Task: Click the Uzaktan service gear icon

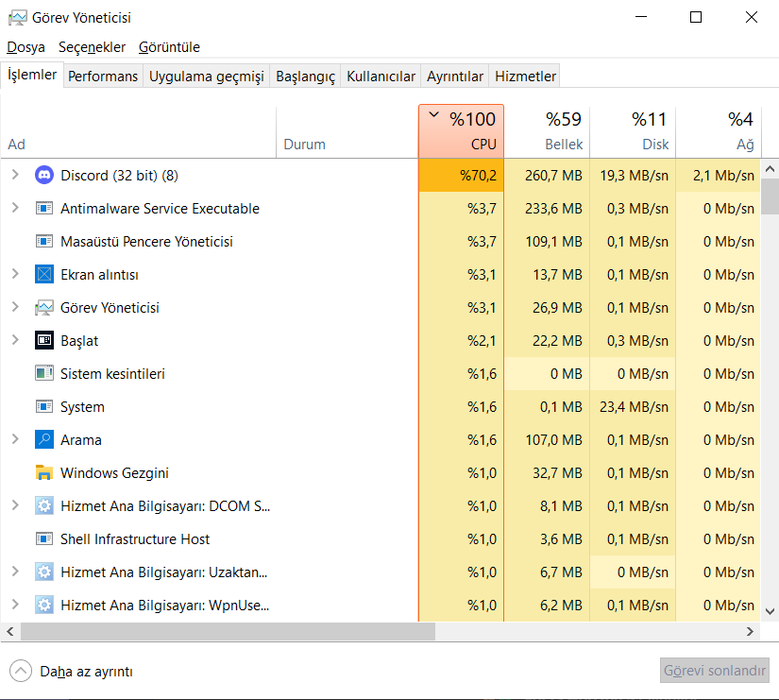Action: [x=44, y=572]
